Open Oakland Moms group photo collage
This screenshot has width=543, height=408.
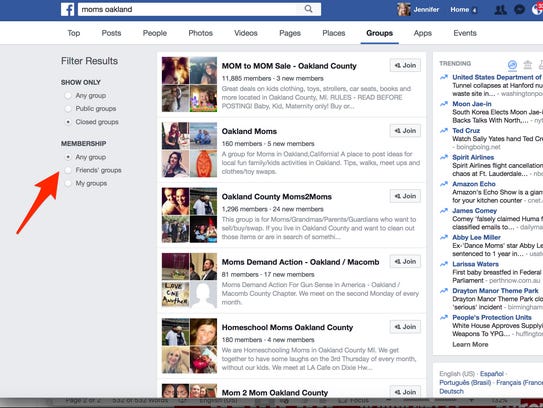(189, 150)
